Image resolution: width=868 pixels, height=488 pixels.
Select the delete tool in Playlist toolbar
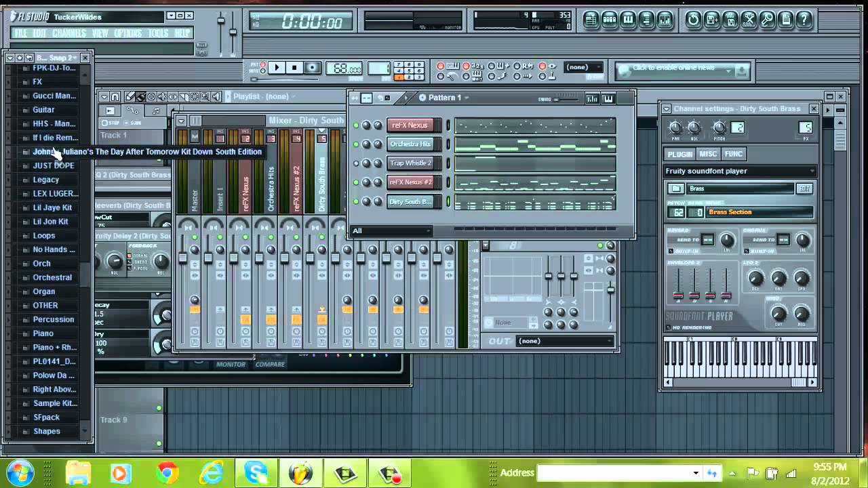pos(151,97)
